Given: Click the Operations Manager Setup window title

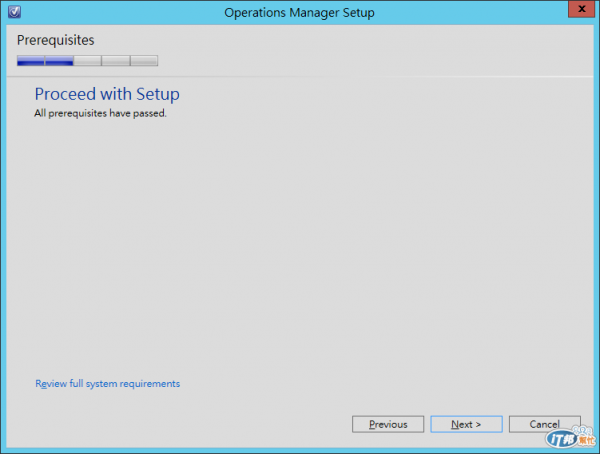Looking at the screenshot, I should click(x=299, y=13).
